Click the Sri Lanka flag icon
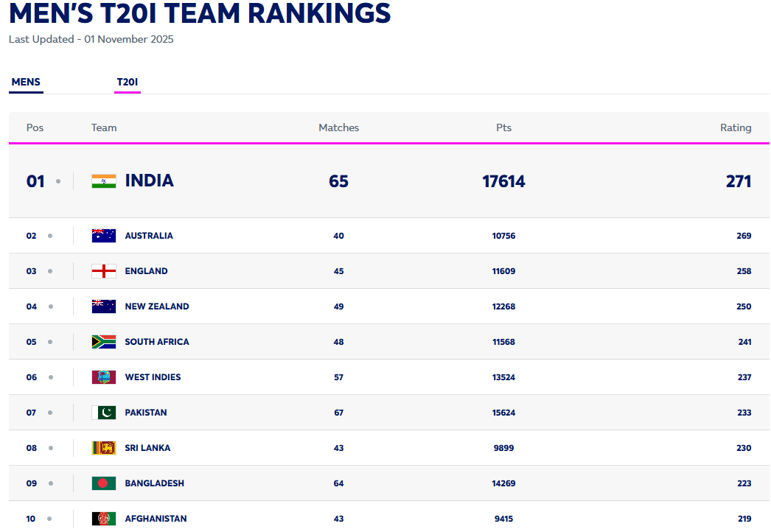 [104, 448]
